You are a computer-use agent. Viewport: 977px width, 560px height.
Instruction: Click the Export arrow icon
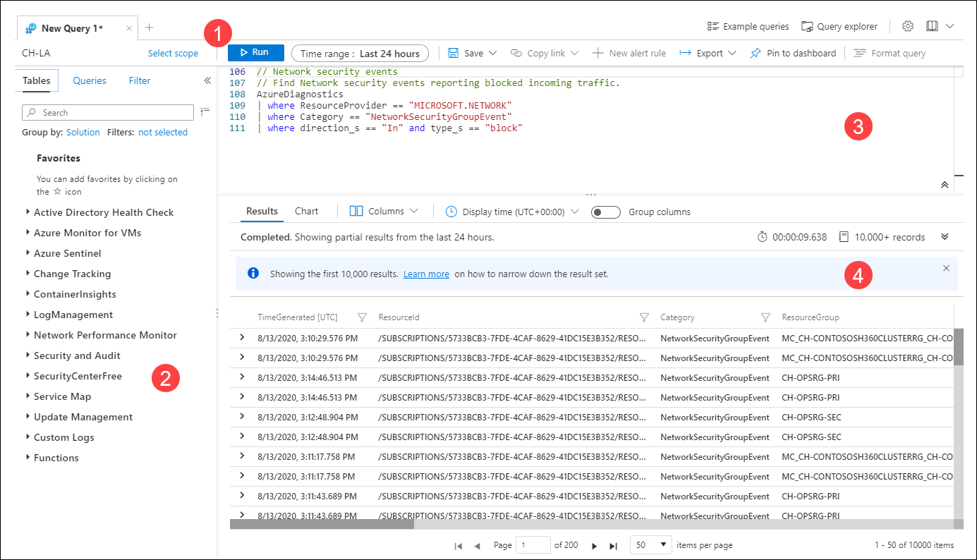tap(685, 53)
